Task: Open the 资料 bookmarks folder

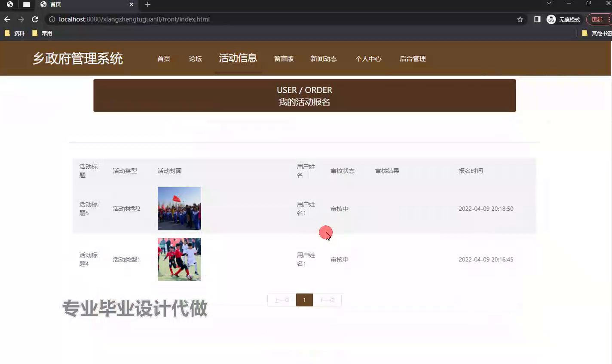Action: click(x=14, y=33)
